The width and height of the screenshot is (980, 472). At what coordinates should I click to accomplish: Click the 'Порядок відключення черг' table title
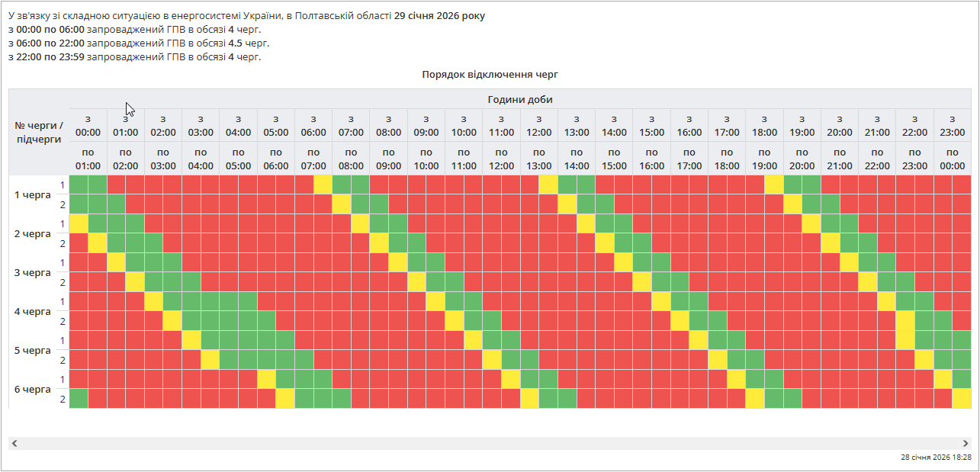pos(490,75)
